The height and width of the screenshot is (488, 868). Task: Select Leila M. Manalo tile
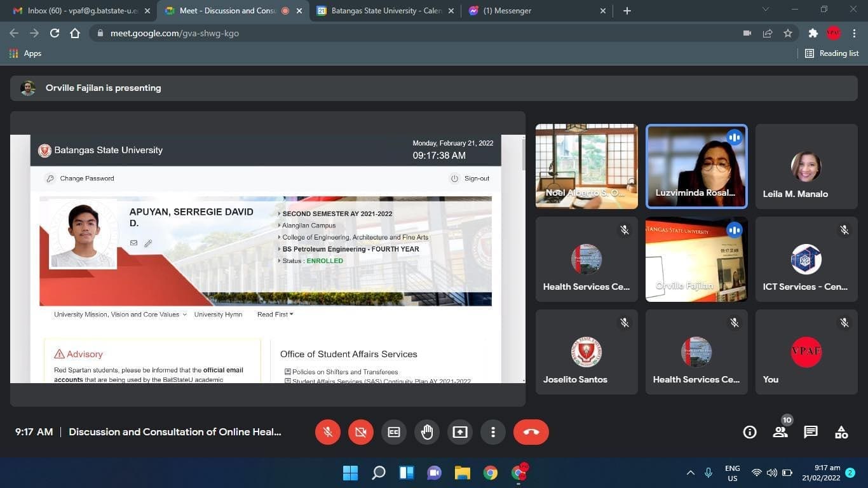(x=806, y=166)
